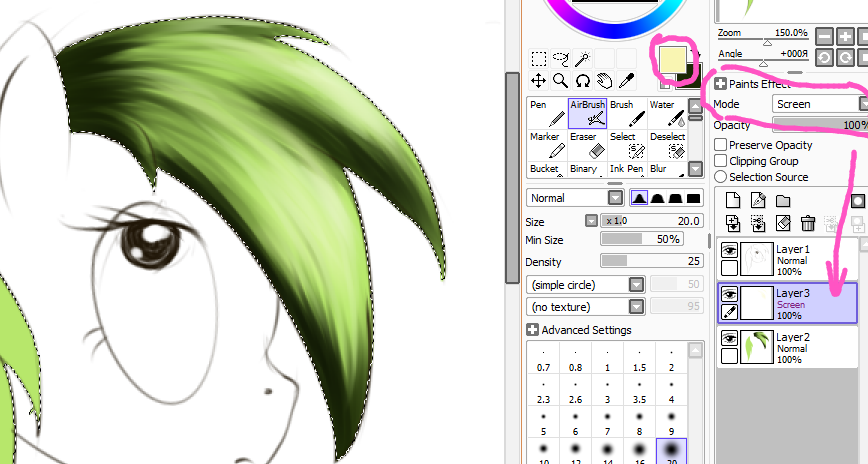Hide Layer1 using its eye icon

729,251
